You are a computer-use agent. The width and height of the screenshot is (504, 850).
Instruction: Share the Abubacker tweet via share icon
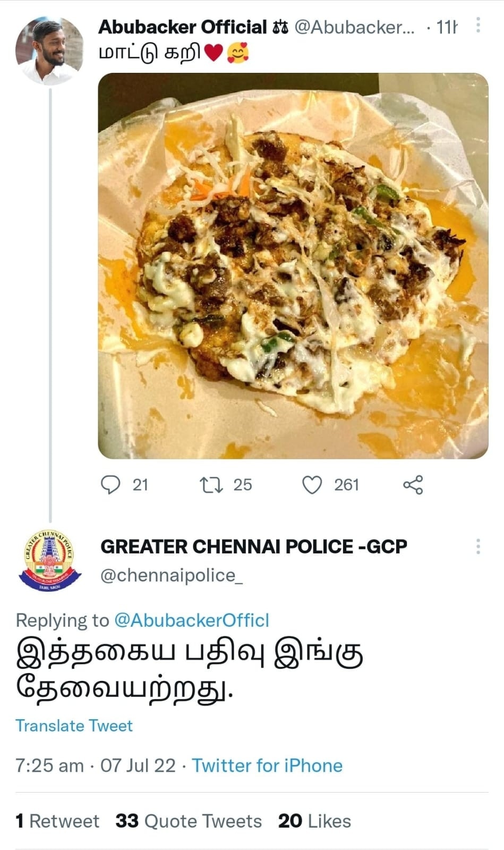[x=413, y=484]
